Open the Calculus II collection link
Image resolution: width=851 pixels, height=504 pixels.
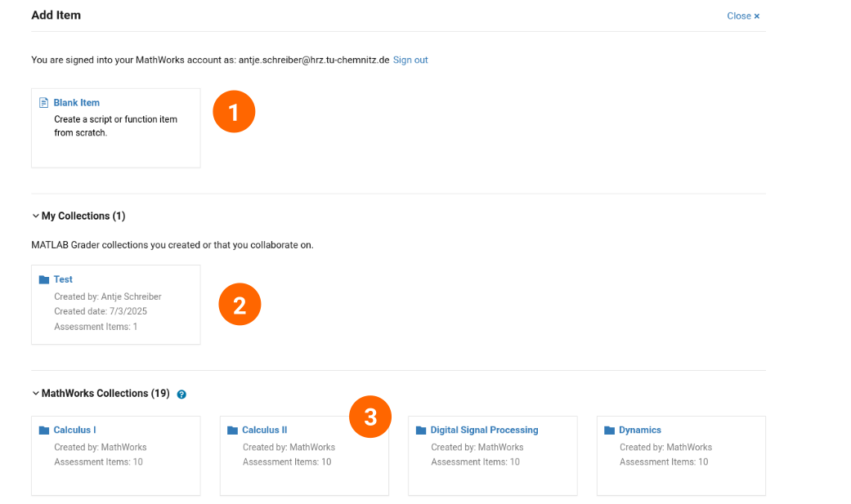coord(264,430)
